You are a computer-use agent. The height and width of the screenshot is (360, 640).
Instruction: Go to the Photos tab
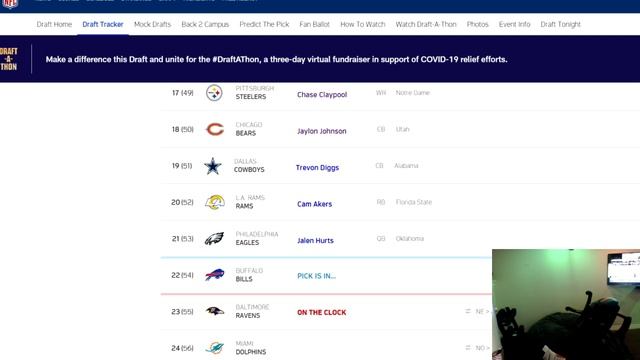tap(478, 24)
